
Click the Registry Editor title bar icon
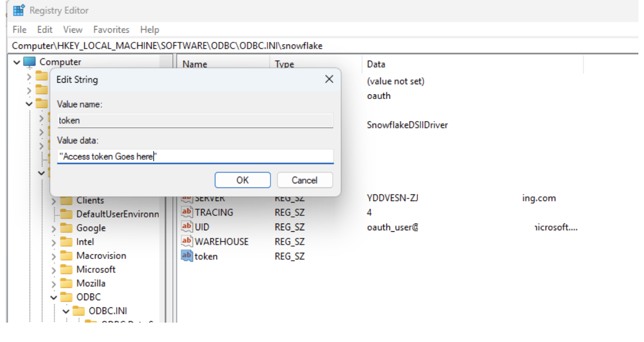tap(19, 10)
